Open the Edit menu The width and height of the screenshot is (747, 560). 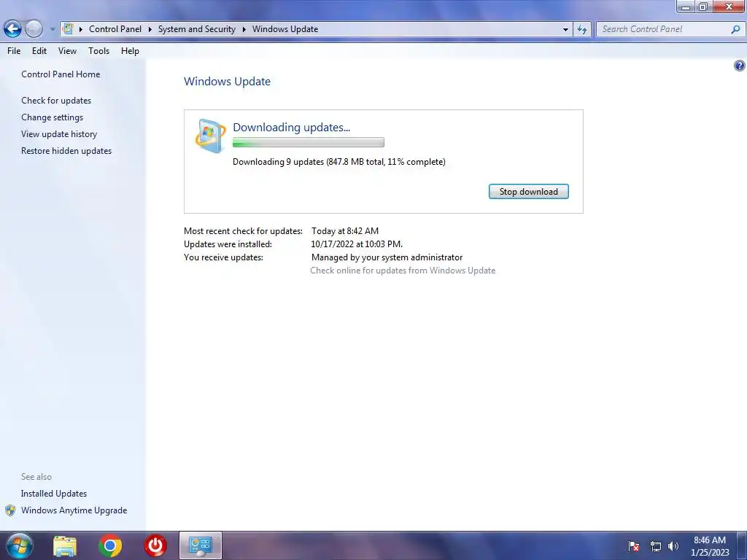[x=39, y=51]
